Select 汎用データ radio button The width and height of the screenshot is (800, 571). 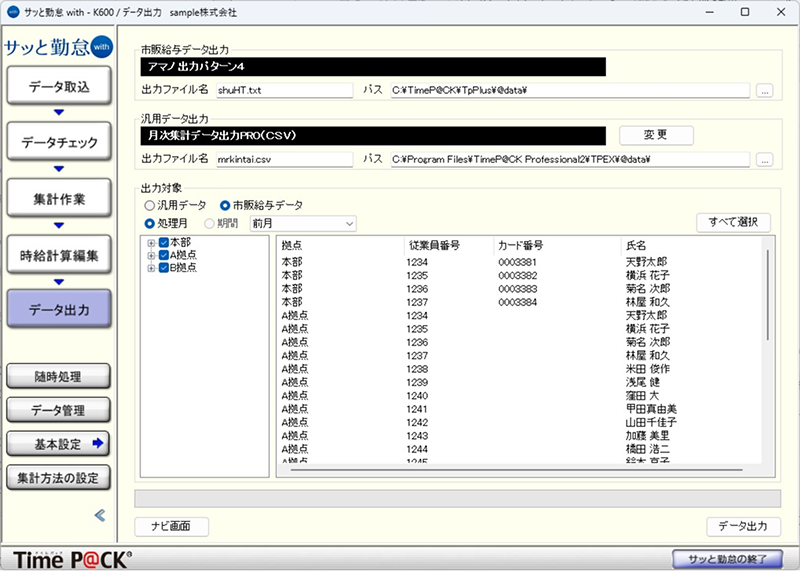[x=175, y=206]
